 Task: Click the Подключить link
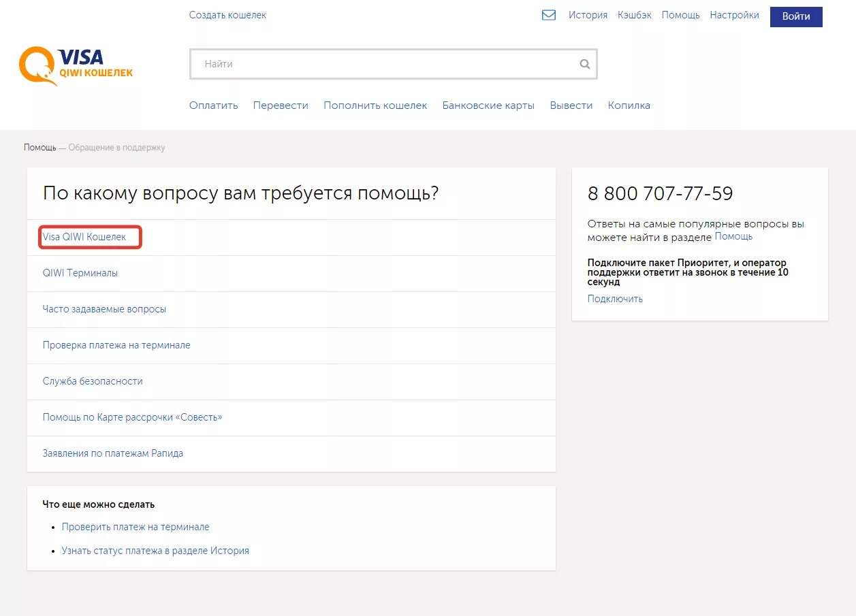point(615,299)
